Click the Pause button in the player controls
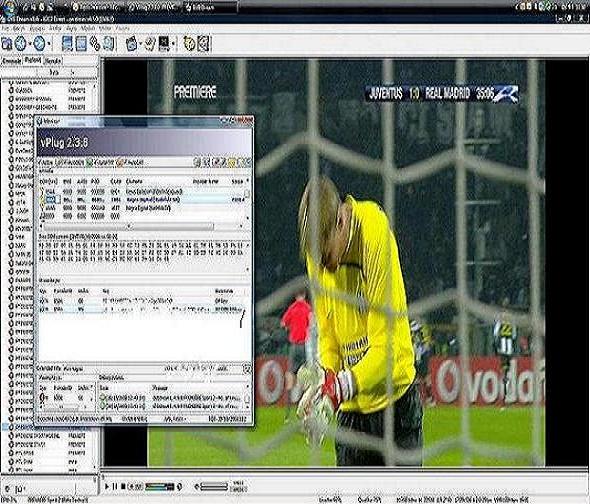Screen dimensions: 590x504 click(115, 487)
